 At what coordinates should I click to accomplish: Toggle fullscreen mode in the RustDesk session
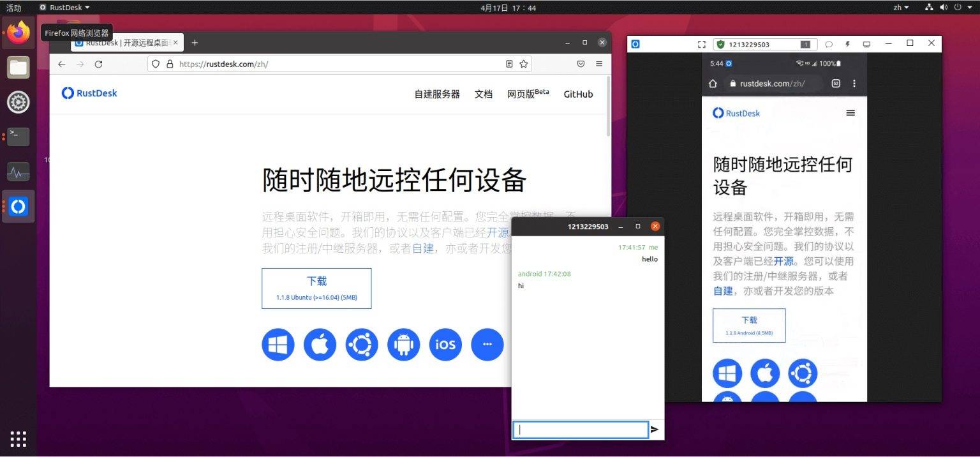[702, 44]
